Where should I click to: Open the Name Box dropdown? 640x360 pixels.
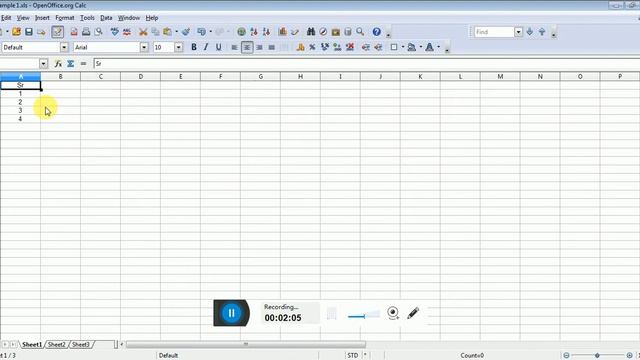point(43,64)
